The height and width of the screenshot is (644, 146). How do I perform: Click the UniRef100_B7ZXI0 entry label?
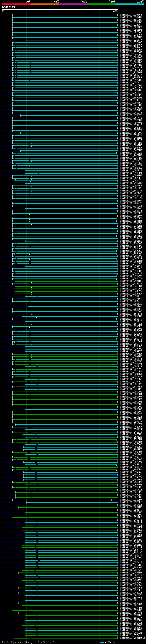(131, 636)
